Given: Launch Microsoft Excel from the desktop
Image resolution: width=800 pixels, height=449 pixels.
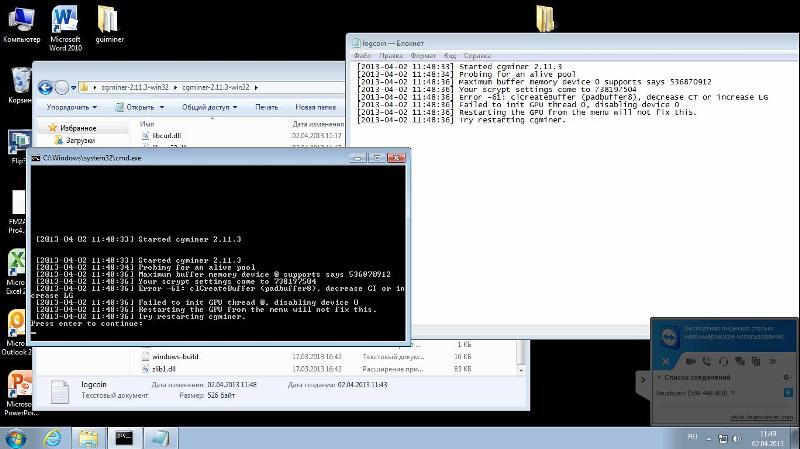Looking at the screenshot, I should point(16,271).
